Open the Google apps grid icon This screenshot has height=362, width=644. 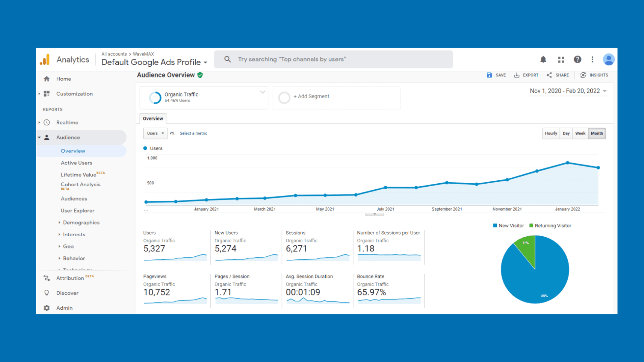tap(561, 60)
